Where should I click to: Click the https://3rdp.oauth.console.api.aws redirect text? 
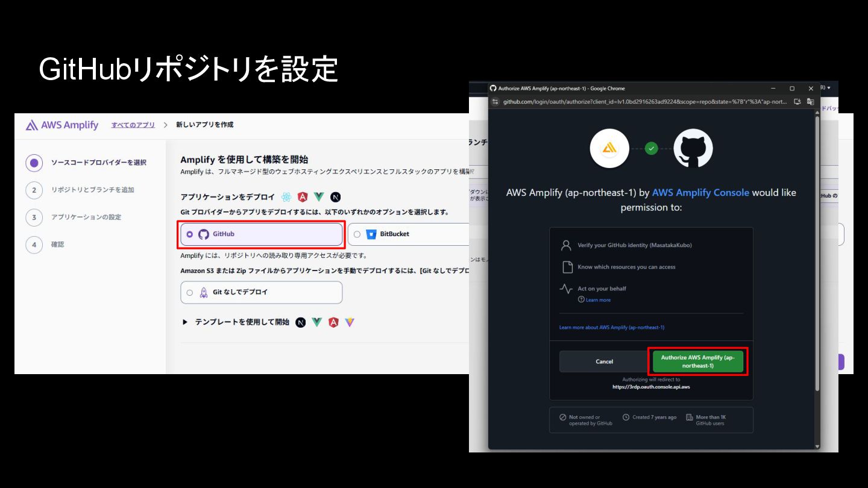coord(651,387)
